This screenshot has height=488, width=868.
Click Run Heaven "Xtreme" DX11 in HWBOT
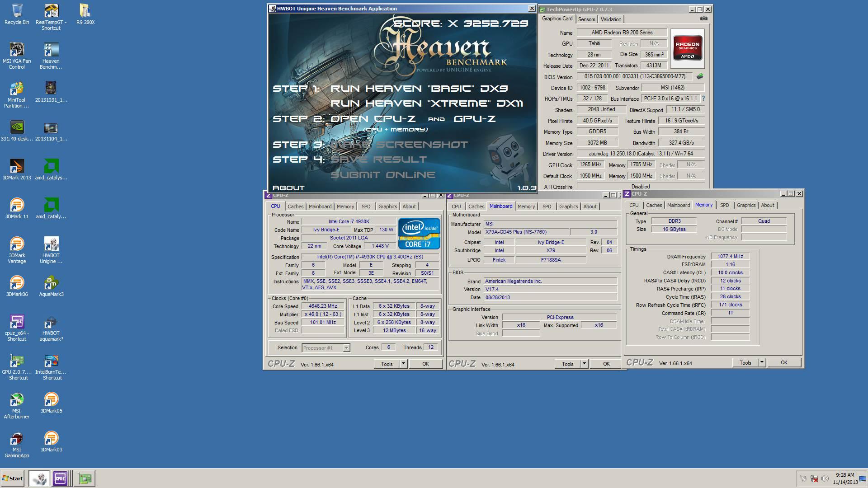pos(427,103)
